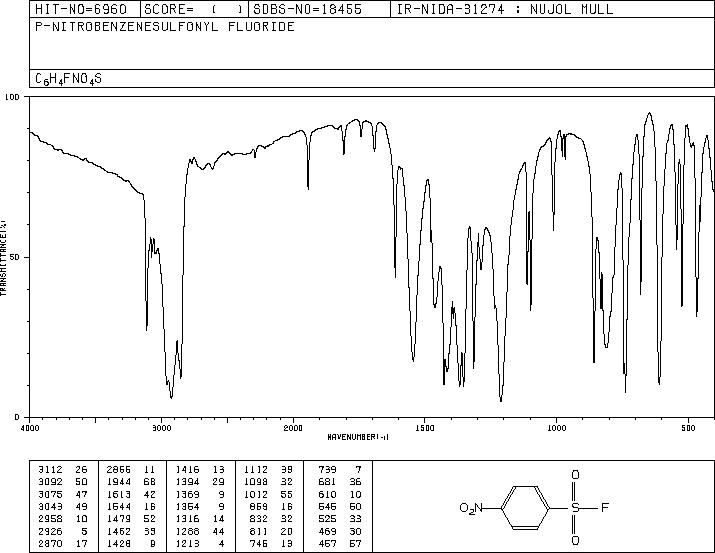Select the 1288 peak row in table
The width and height of the screenshot is (715, 553).
click(x=200, y=531)
